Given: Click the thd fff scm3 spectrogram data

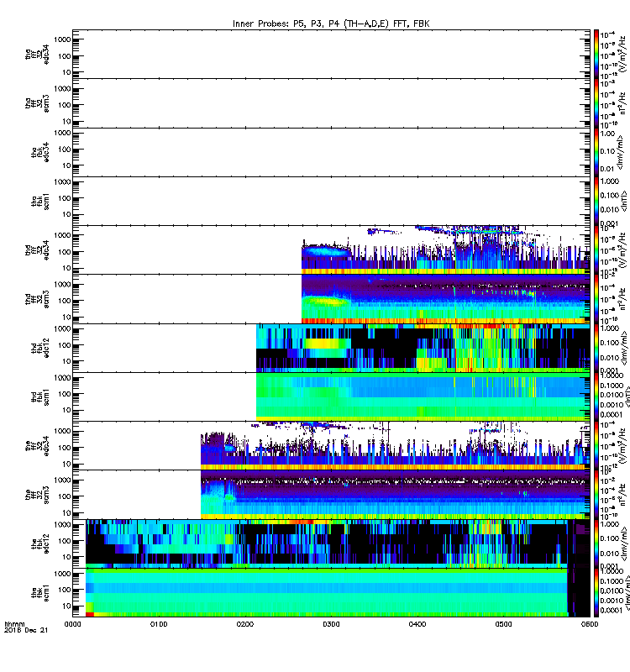Looking at the screenshot, I should click(446, 299).
